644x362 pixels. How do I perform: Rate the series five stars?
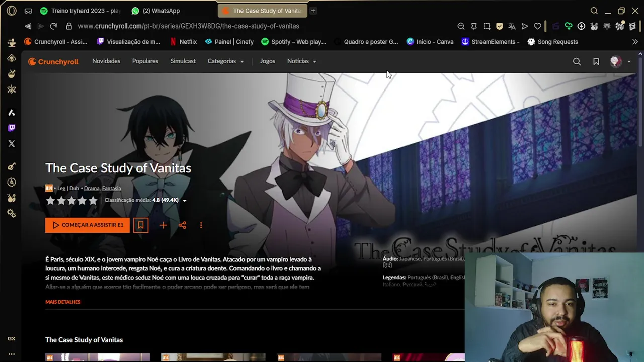(93, 201)
